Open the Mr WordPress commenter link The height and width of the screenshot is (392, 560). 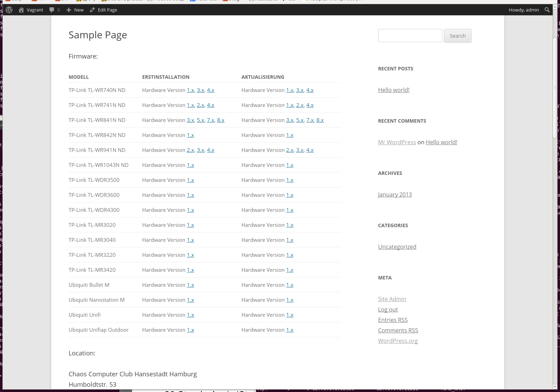[x=397, y=142]
